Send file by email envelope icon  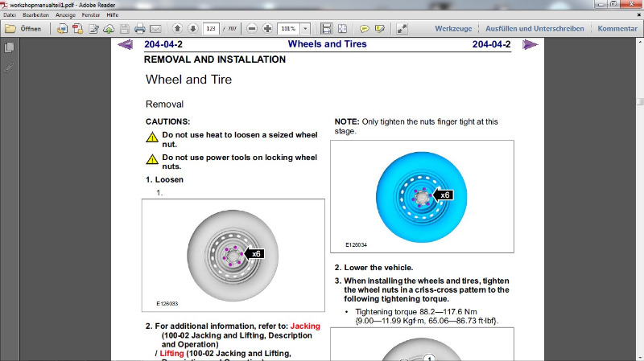point(155,29)
